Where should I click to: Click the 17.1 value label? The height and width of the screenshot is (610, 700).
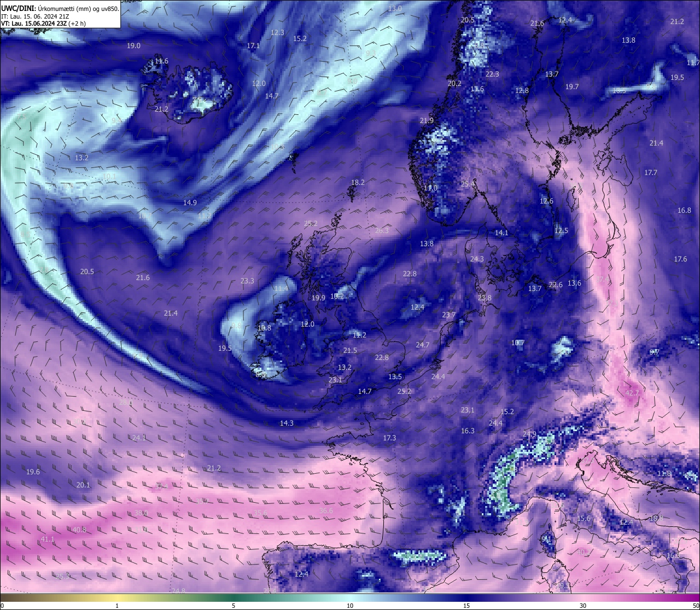tap(253, 46)
